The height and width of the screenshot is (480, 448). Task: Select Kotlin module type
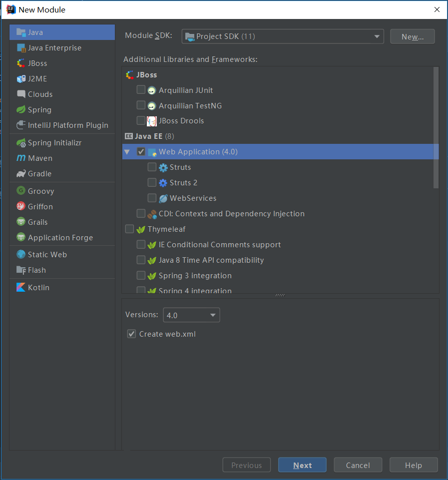click(x=62, y=287)
